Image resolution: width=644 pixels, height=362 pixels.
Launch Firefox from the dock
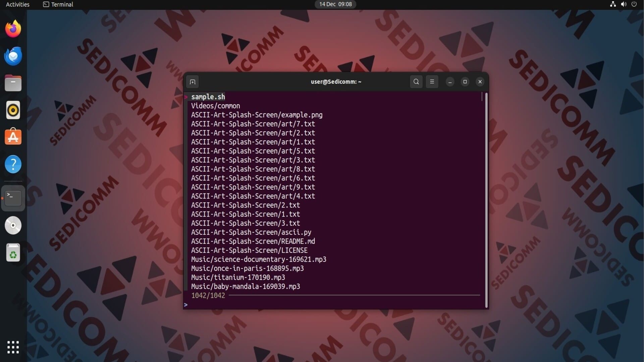coord(13,29)
